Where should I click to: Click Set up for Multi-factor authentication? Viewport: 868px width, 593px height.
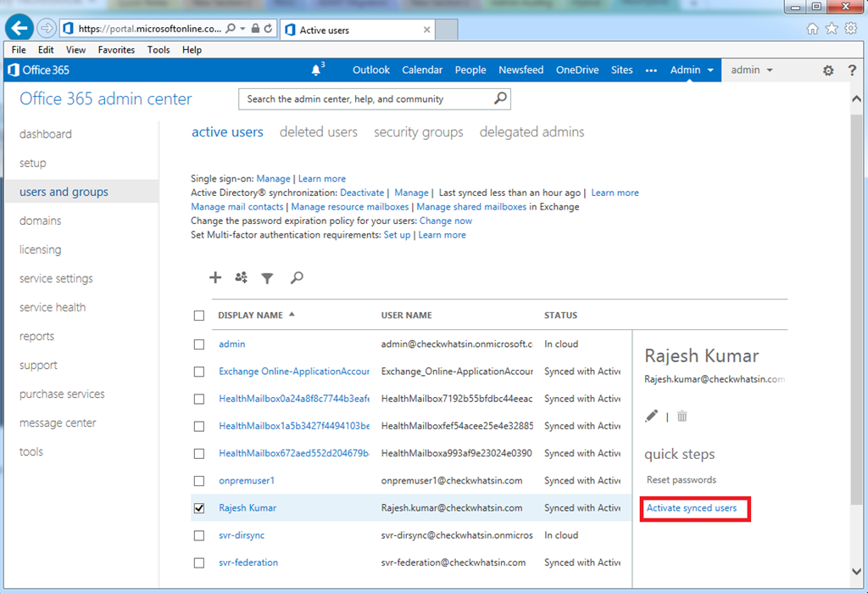coord(397,235)
